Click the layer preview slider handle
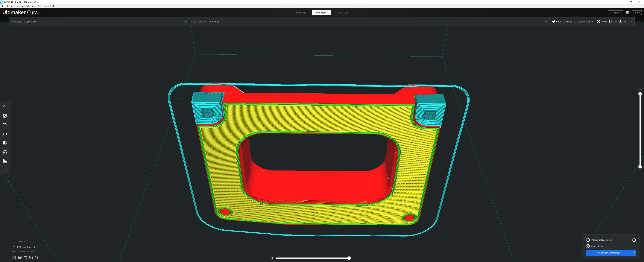 coord(349,258)
